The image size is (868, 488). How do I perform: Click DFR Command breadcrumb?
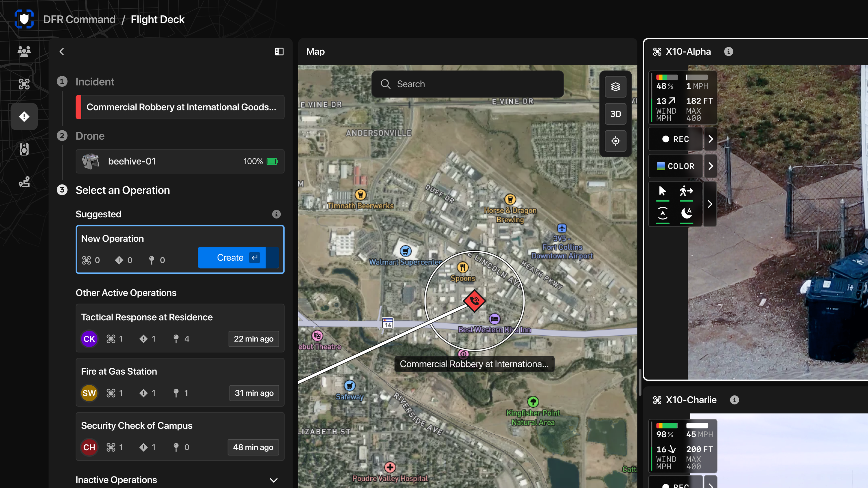79,19
